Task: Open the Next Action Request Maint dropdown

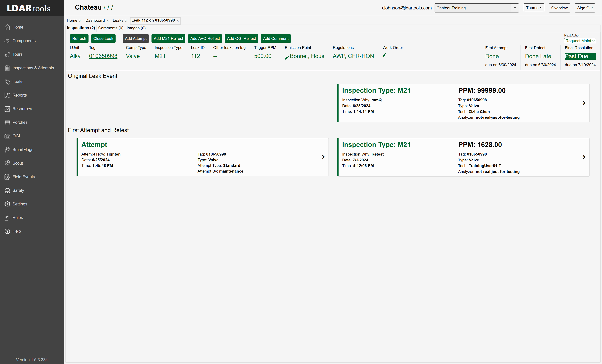Action: (580, 41)
